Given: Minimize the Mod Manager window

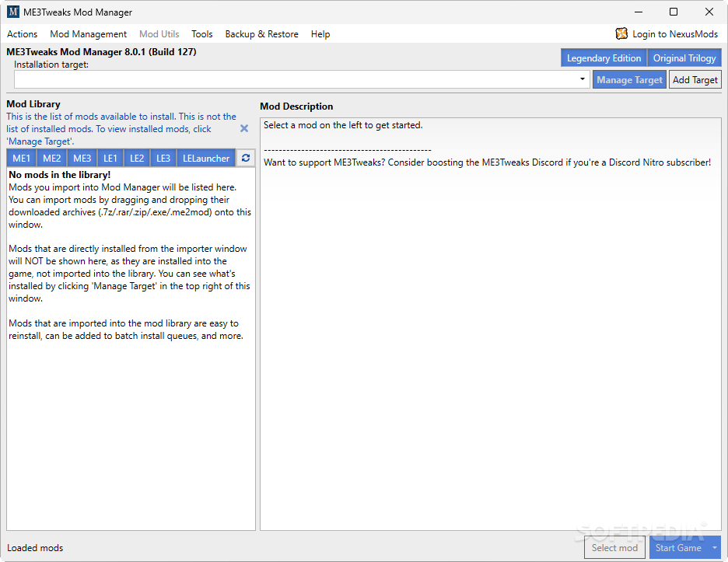Looking at the screenshot, I should coord(639,12).
